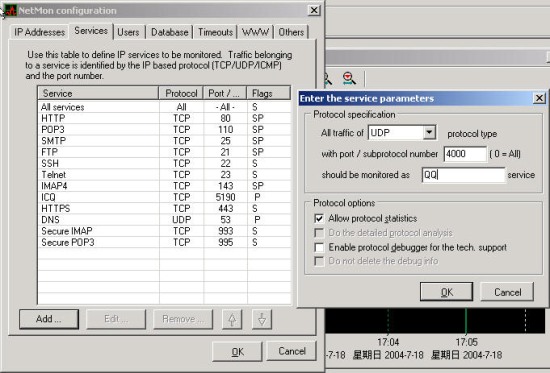Image resolution: width=550 pixels, height=373 pixels.
Task: Sort table by Service column header
Action: point(98,93)
